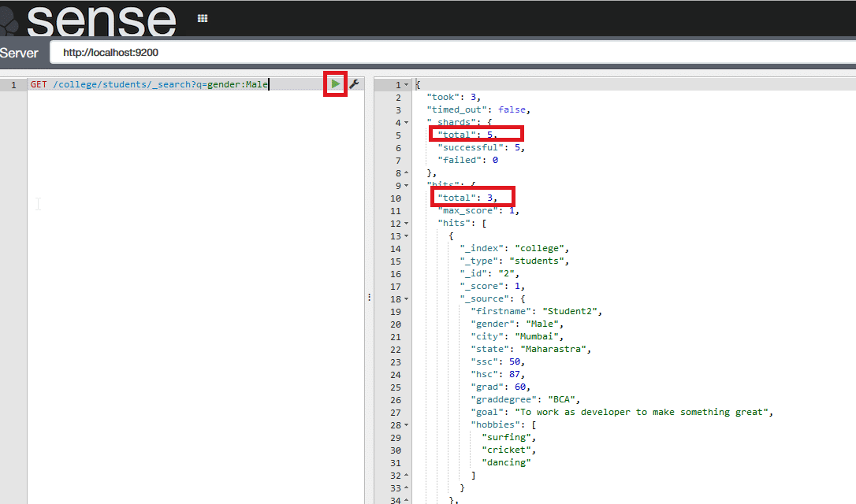Collapse the _shards block on line 4
The width and height of the screenshot is (856, 504).
(x=406, y=123)
